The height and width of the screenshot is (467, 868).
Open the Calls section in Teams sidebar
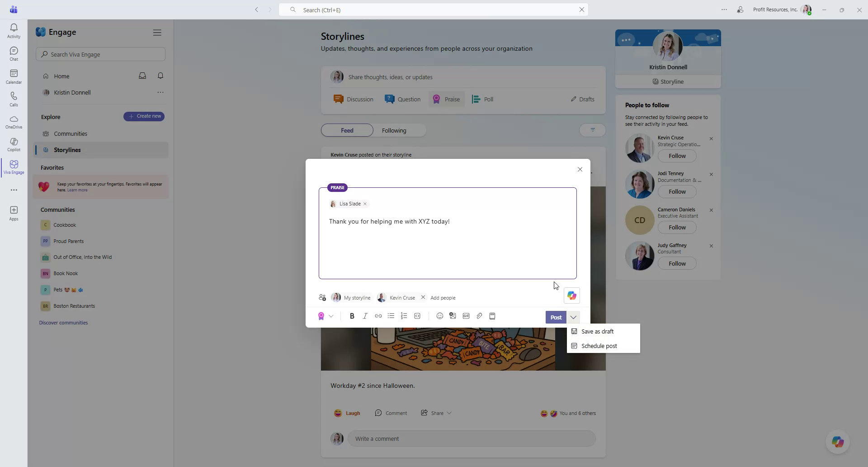14,98
